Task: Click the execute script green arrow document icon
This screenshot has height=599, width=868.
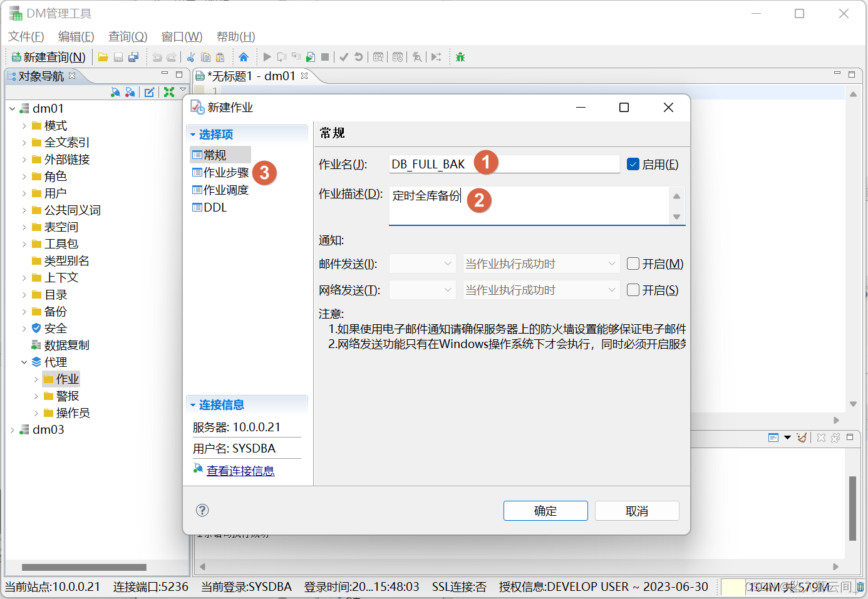Action: point(311,57)
